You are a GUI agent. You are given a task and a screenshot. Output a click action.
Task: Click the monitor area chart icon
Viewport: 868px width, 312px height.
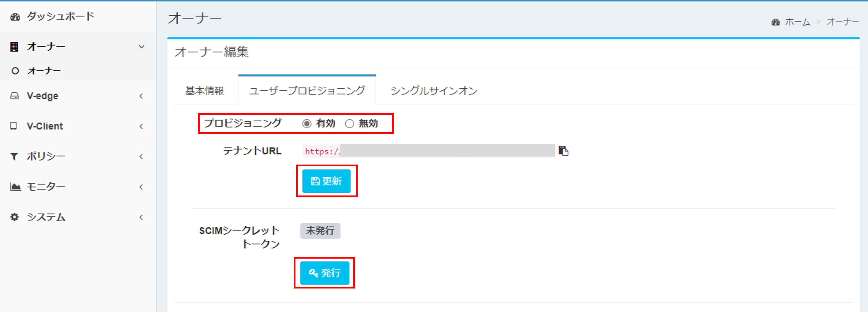[x=15, y=187]
